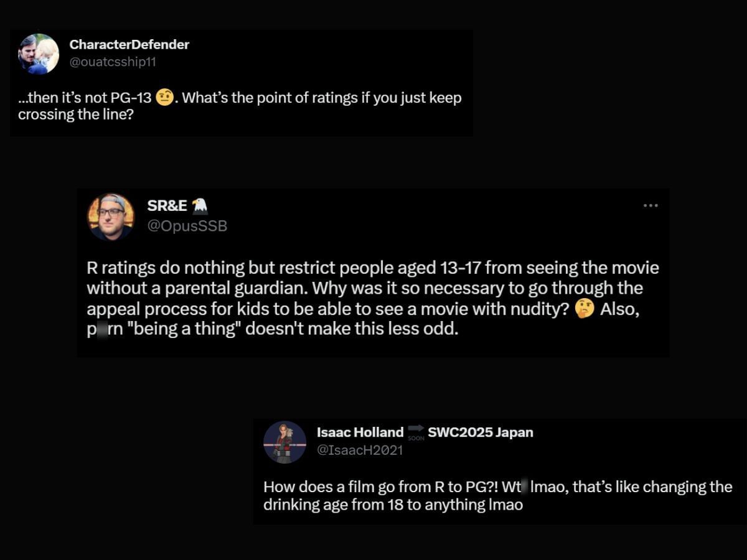Screen dimensions: 747x560
Task: Click the SOON arrow emoji by Isaac Holland
Action: click(416, 432)
